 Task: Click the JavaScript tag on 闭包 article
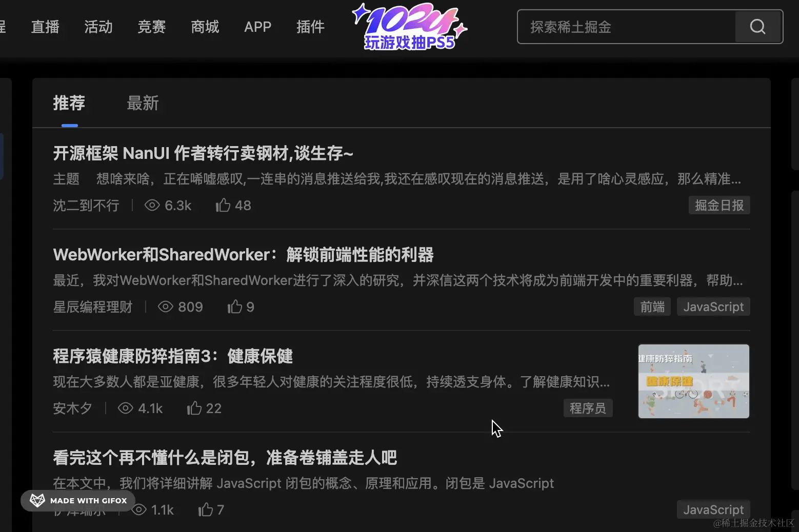click(713, 510)
